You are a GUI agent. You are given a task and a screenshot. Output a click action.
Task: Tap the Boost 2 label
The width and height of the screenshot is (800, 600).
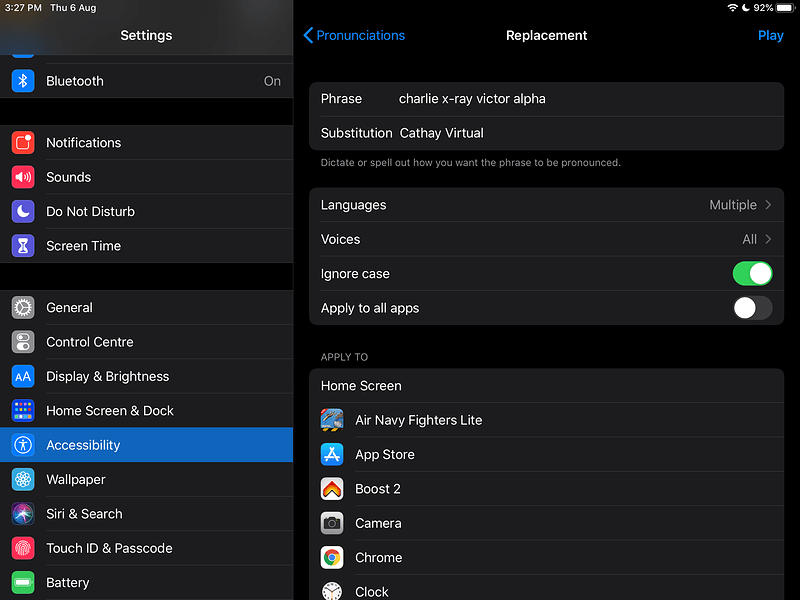point(378,489)
